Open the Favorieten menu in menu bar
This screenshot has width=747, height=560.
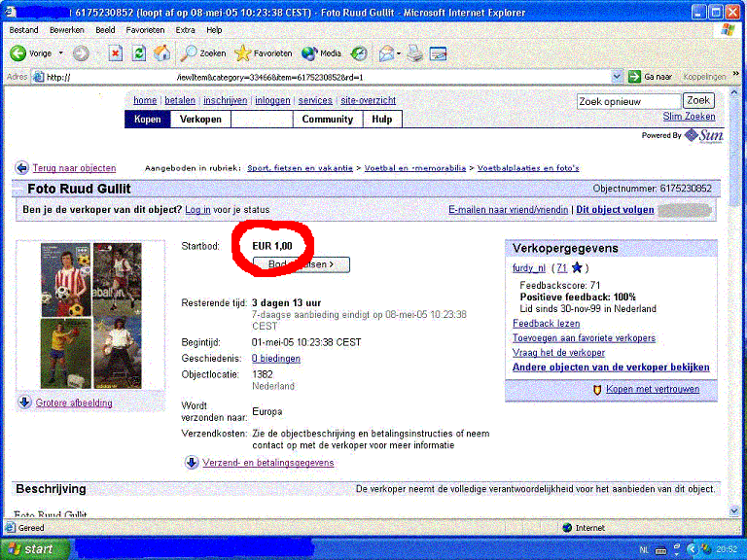pos(145,30)
